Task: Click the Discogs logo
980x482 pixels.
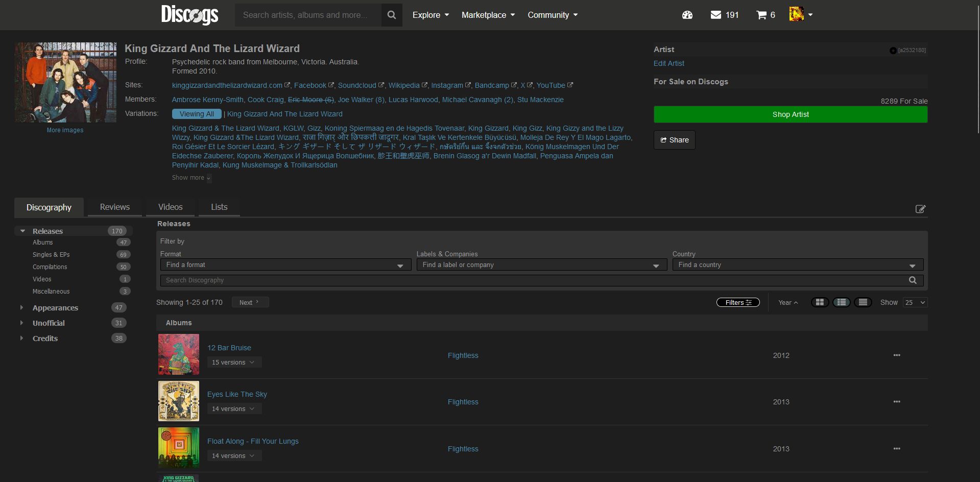Action: click(x=189, y=15)
